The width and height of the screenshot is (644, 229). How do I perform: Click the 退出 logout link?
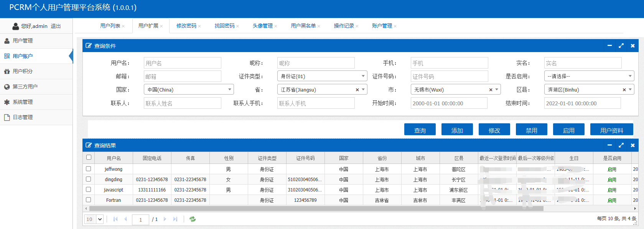pos(56,26)
